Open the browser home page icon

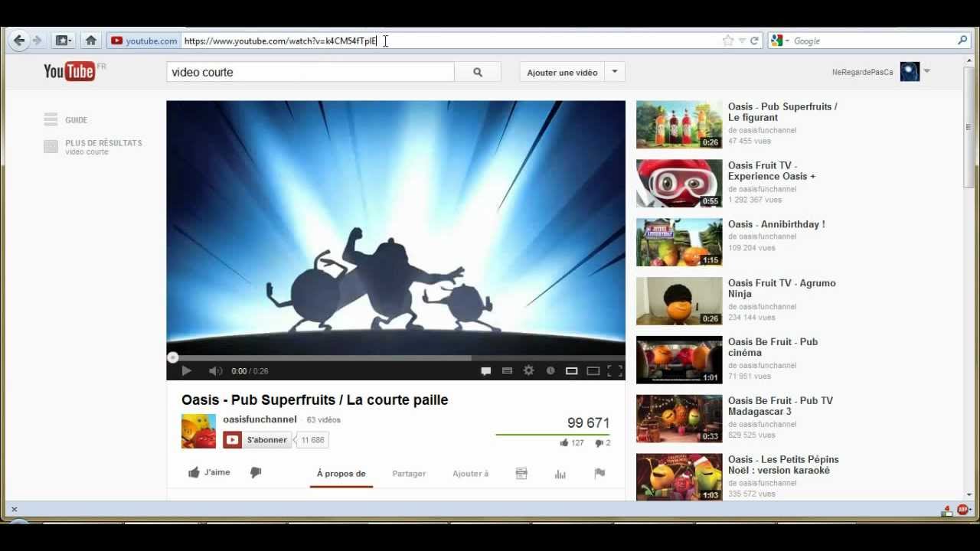tap(91, 41)
